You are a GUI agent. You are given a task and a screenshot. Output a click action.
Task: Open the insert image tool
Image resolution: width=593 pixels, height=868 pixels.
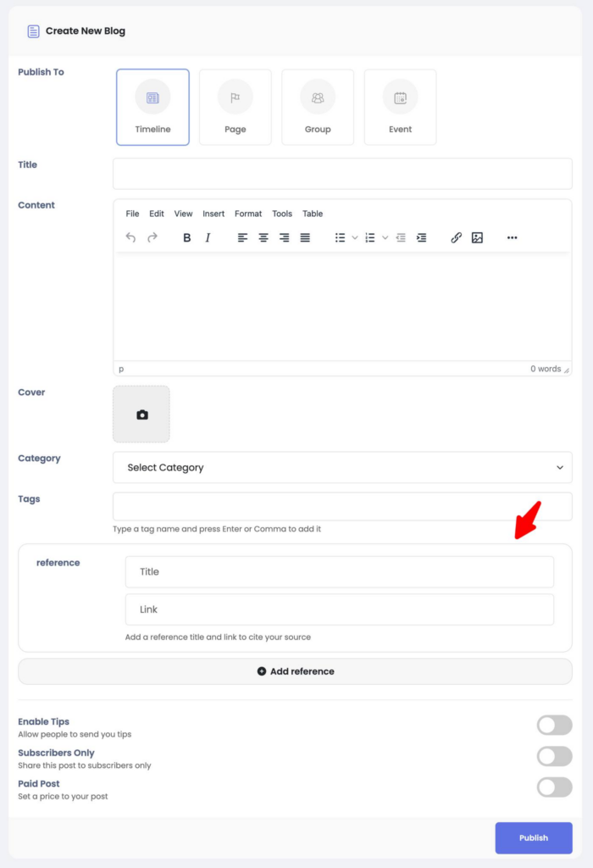click(x=477, y=238)
